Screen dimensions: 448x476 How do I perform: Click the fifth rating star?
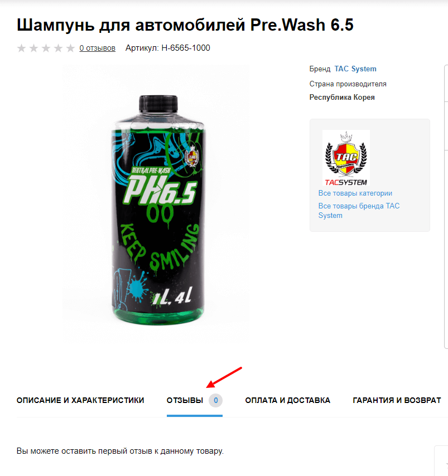coord(70,48)
